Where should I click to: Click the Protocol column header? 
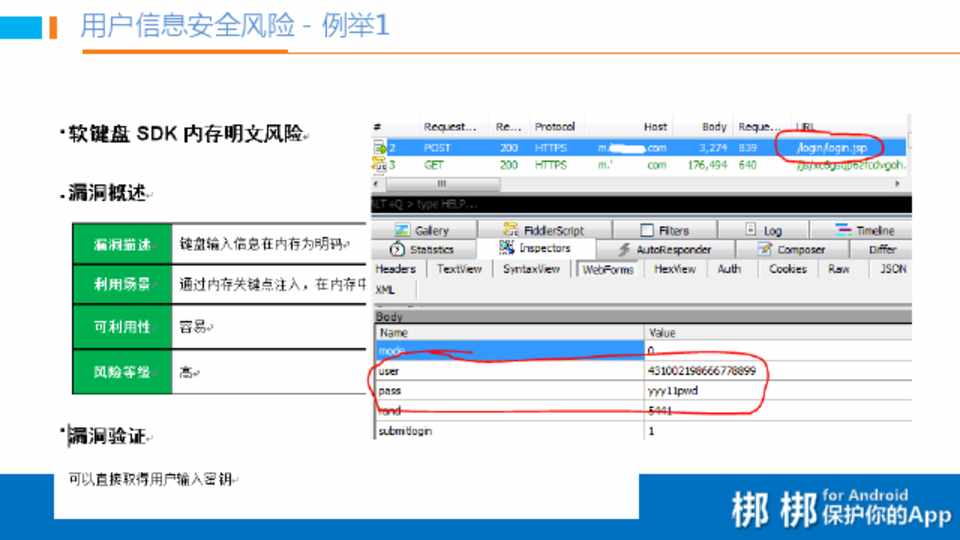[554, 127]
